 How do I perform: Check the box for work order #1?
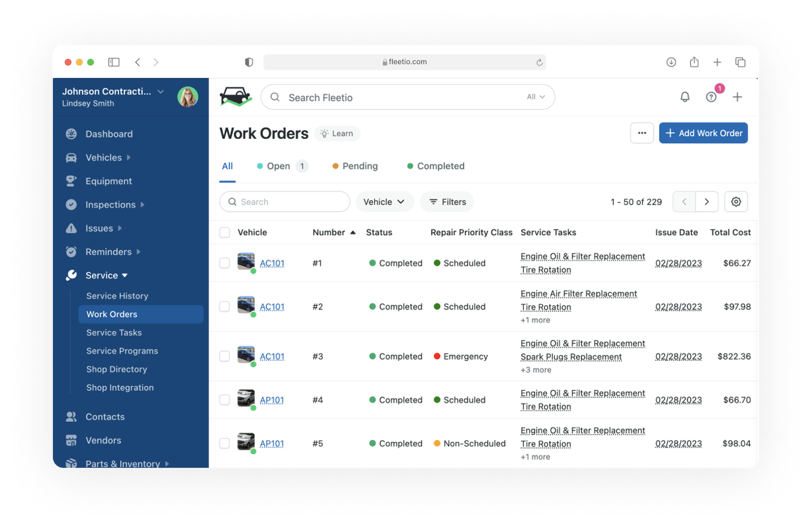coord(225,263)
